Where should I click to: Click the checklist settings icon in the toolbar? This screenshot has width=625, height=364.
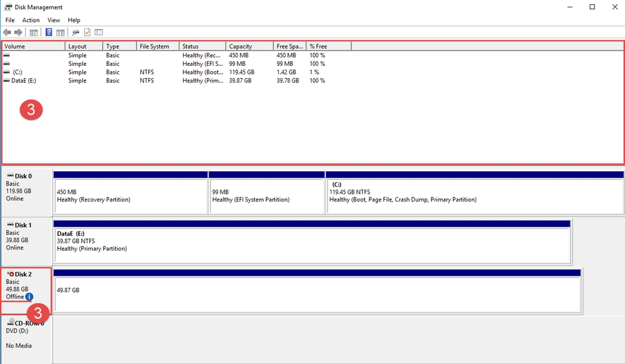coord(98,32)
